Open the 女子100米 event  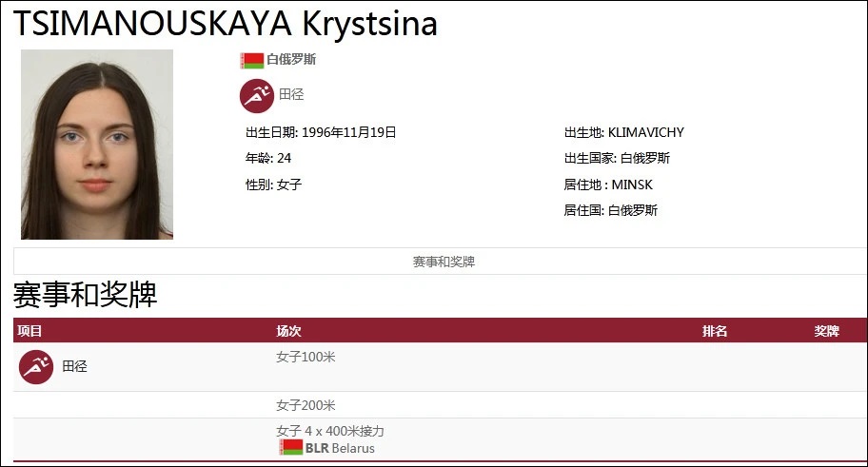(306, 358)
